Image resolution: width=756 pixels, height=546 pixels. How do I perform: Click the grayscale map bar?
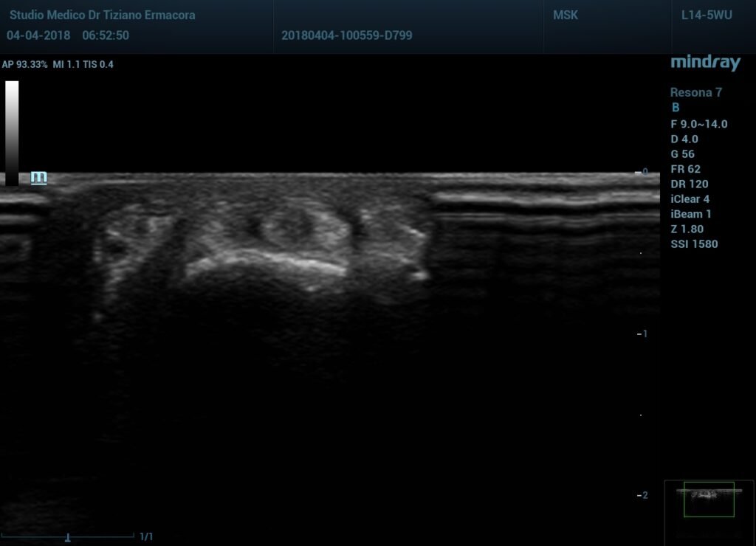coord(12,133)
